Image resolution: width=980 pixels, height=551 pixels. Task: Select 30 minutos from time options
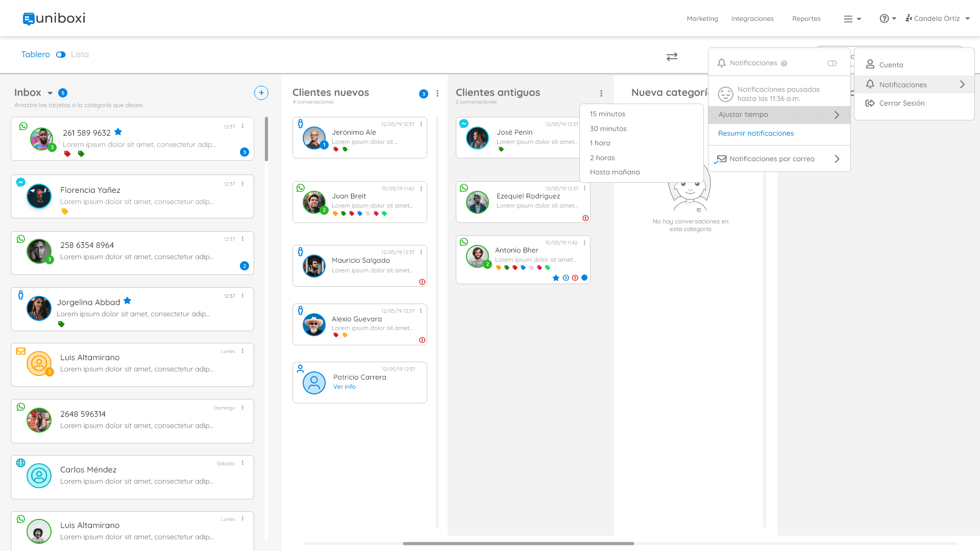click(x=608, y=129)
